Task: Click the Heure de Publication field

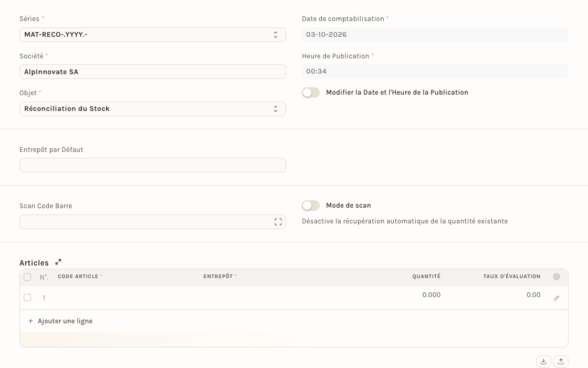Action: [x=435, y=71]
